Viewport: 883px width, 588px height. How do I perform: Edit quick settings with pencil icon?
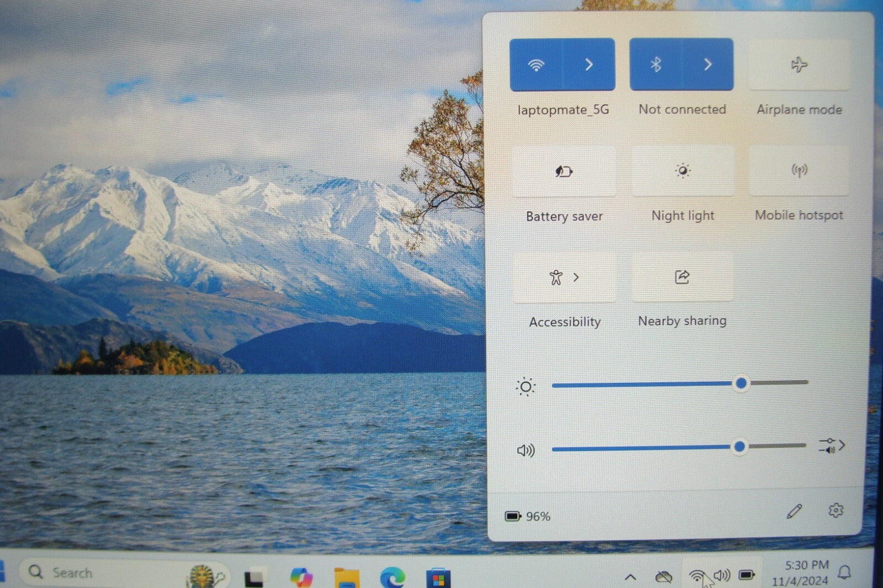[x=794, y=511]
